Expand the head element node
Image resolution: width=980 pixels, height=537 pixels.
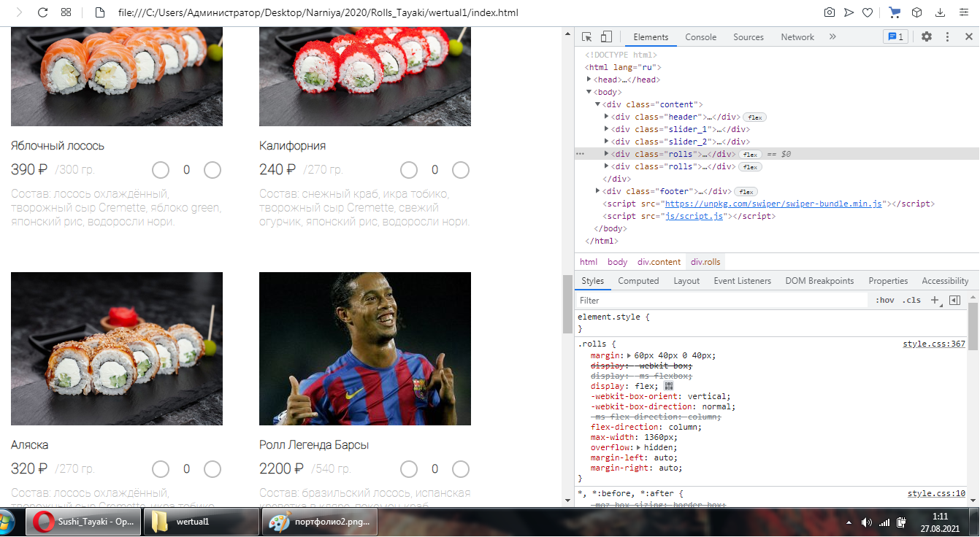point(589,80)
